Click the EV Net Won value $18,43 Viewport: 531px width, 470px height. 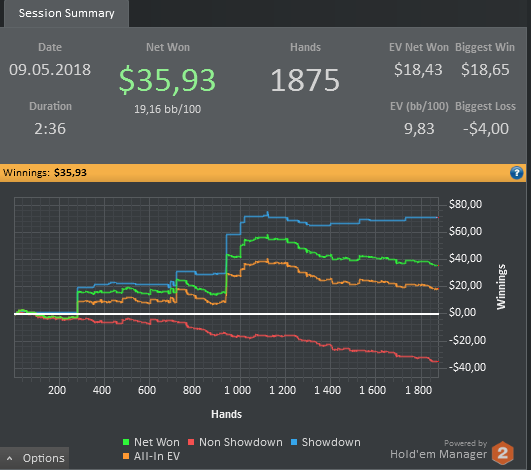418,70
